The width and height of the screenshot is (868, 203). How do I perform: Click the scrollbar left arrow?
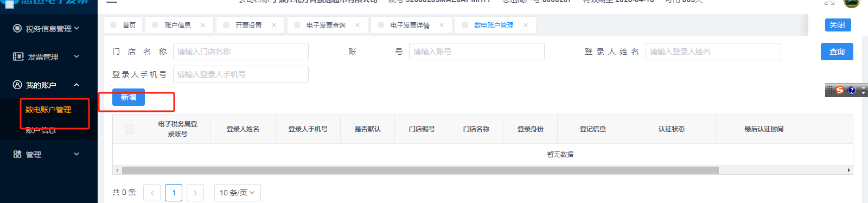click(x=117, y=170)
